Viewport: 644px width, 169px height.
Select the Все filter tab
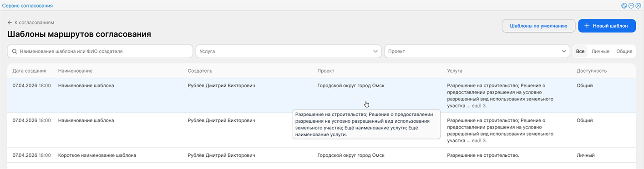pyautogui.click(x=580, y=51)
